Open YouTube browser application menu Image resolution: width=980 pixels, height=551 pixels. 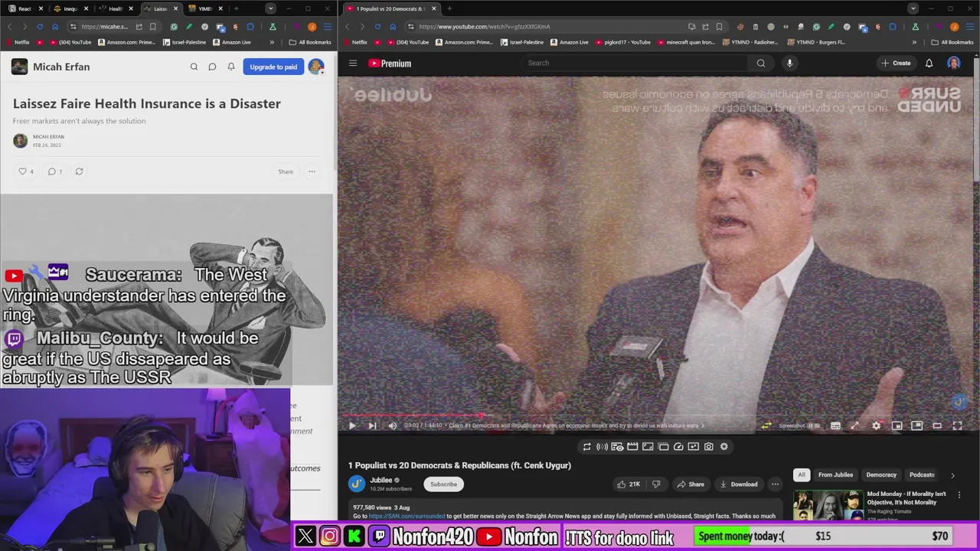[x=971, y=26]
